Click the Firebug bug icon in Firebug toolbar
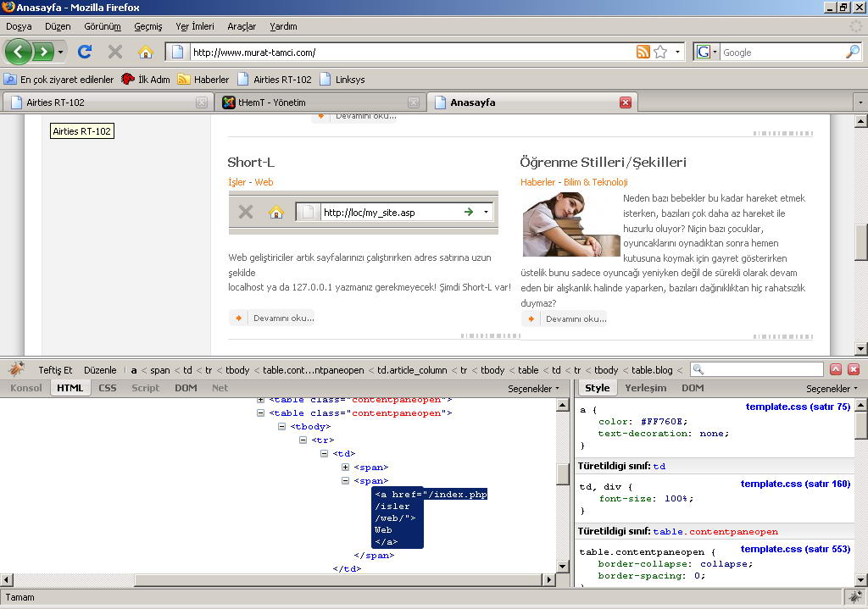 pyautogui.click(x=16, y=370)
